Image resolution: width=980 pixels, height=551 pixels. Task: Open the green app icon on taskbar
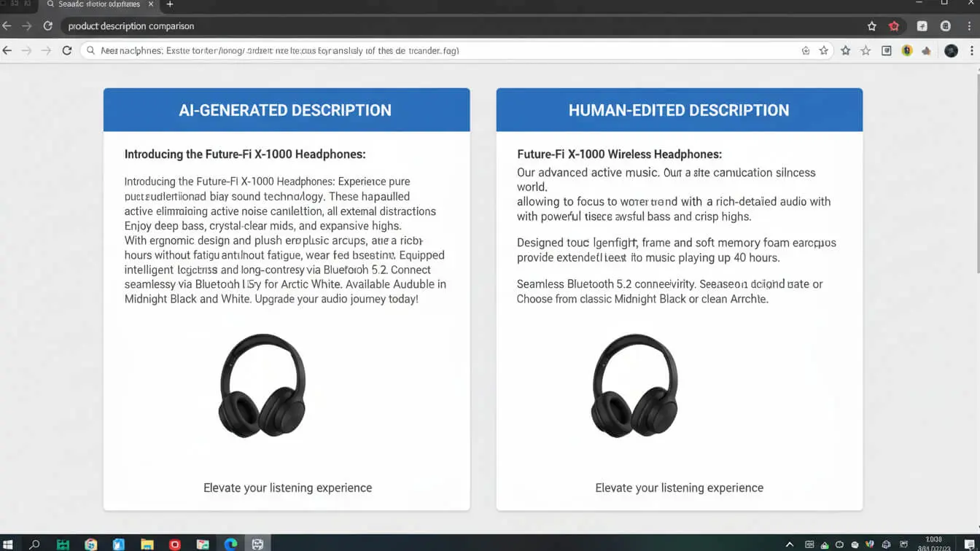63,544
